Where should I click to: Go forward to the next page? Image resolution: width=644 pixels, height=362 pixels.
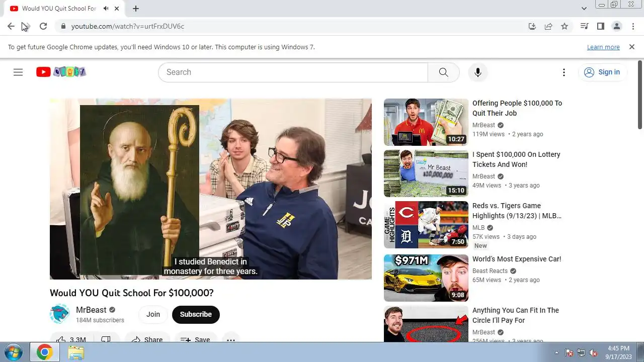click(x=27, y=26)
